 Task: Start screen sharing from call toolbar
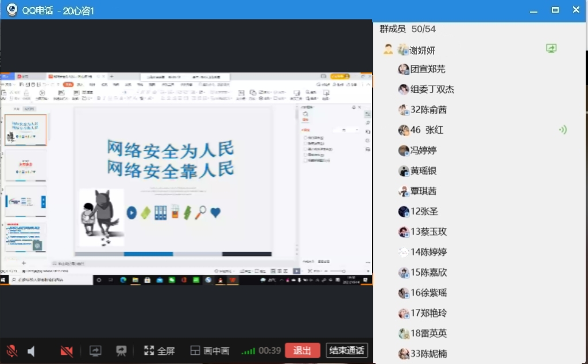[95, 351]
